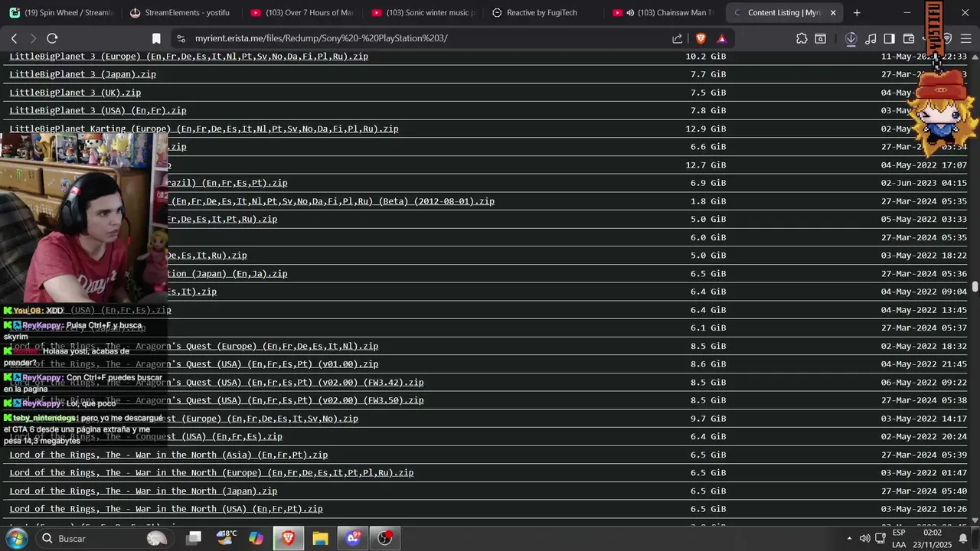Open LittleBigPlanet Karting (Europe) zip link
This screenshot has width=980, height=551.
point(204,129)
